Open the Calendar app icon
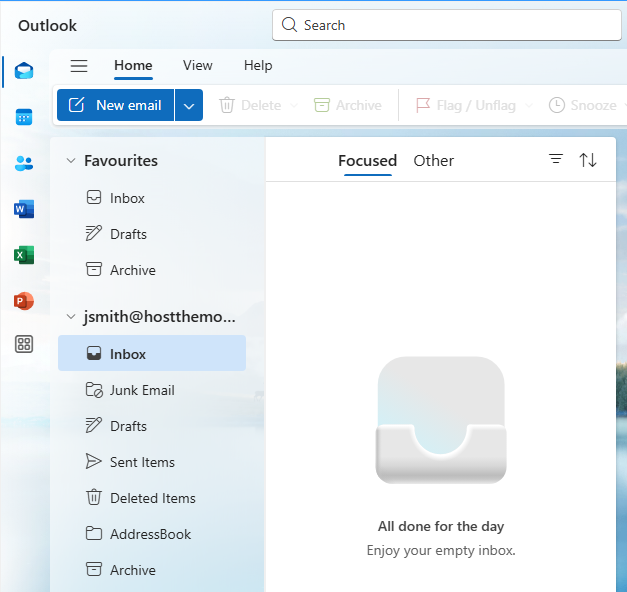This screenshot has height=592, width=627. click(24, 117)
